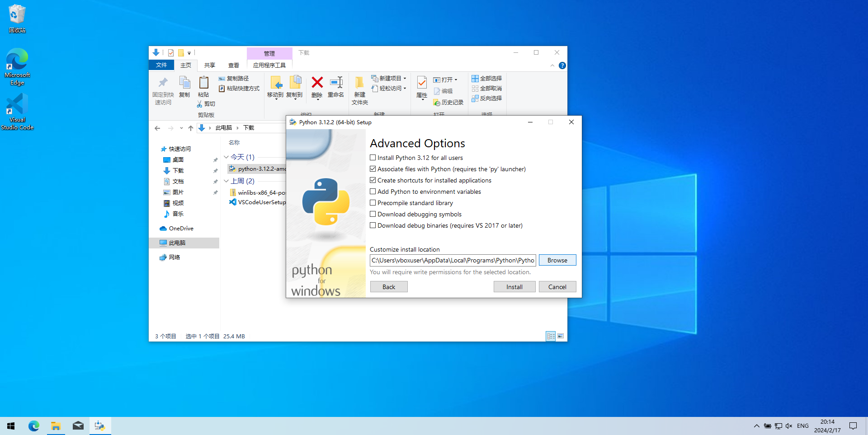Screen dimensions: 868x435
Task: Click the 管理 contextual tab header
Action: click(269, 53)
